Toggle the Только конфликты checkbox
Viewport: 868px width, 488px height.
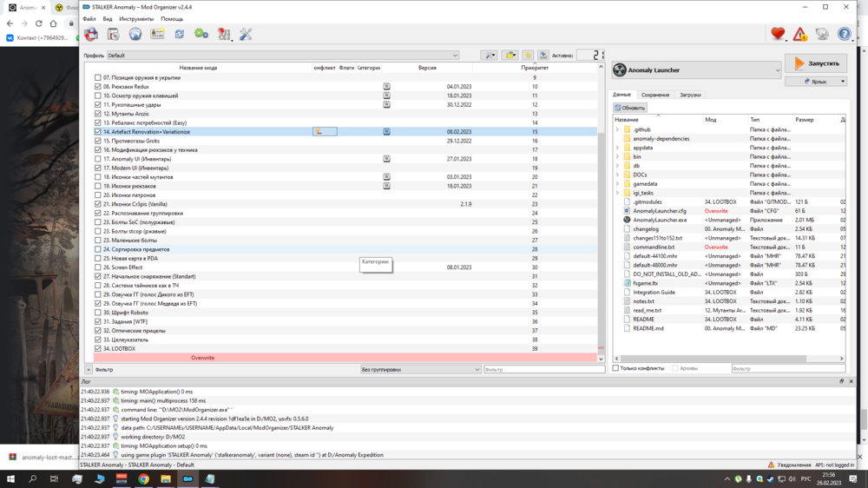click(x=616, y=369)
